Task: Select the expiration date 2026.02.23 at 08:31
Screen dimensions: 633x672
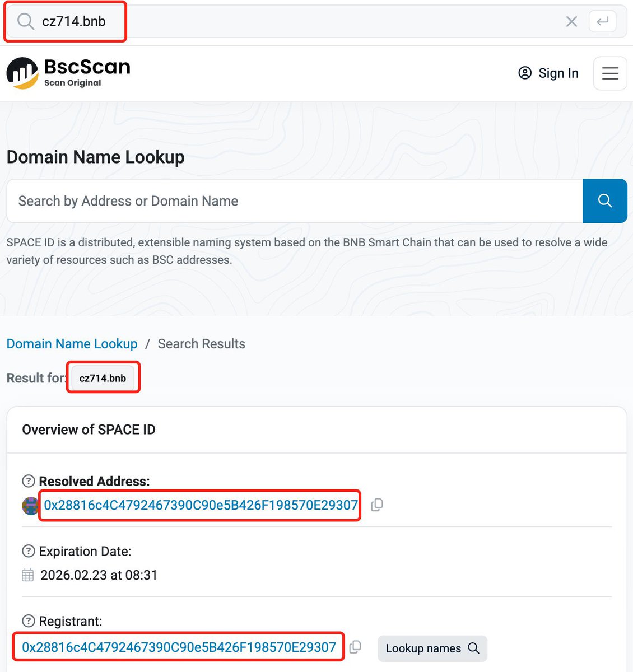Action: [99, 575]
